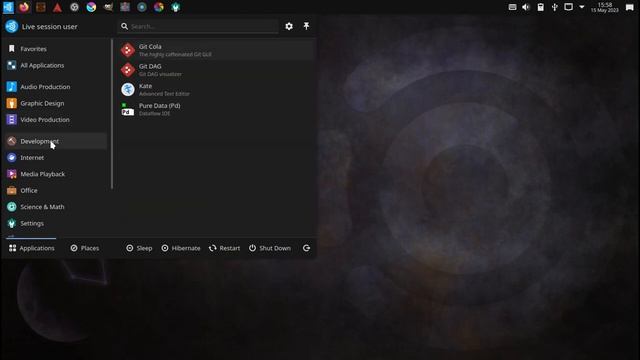Open OBS Studio from the panel

point(74,7)
